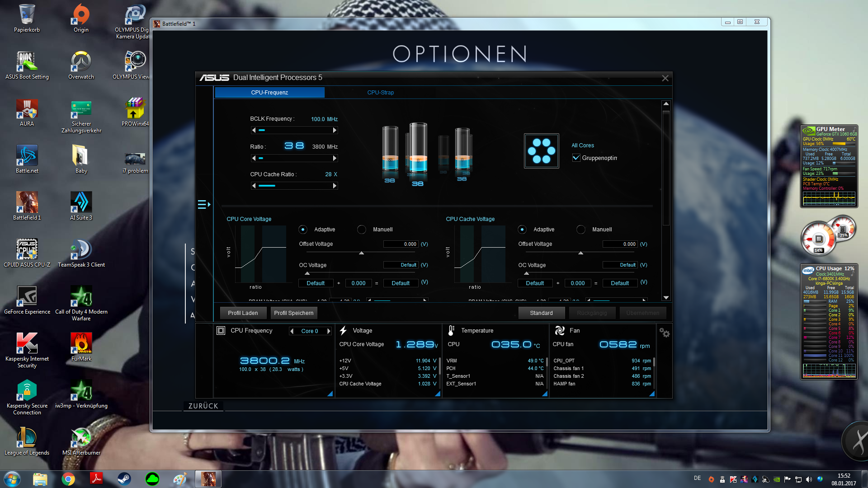Select the CPU-Frequenz tab

tap(269, 93)
